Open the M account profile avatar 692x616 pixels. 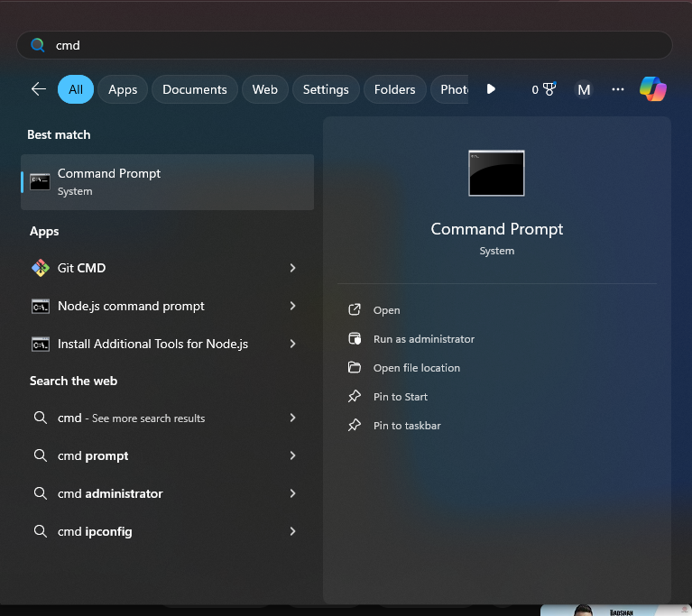click(x=584, y=89)
